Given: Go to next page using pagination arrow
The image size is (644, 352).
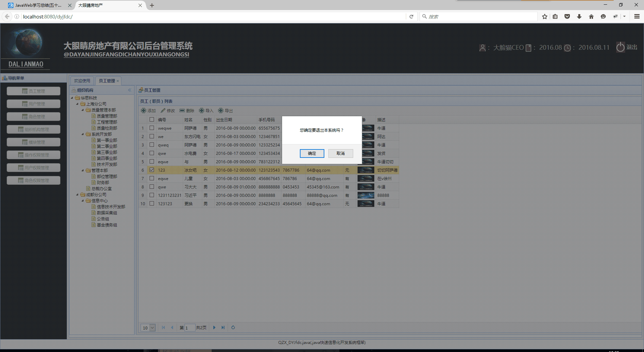Looking at the screenshot, I should pyautogui.click(x=214, y=327).
